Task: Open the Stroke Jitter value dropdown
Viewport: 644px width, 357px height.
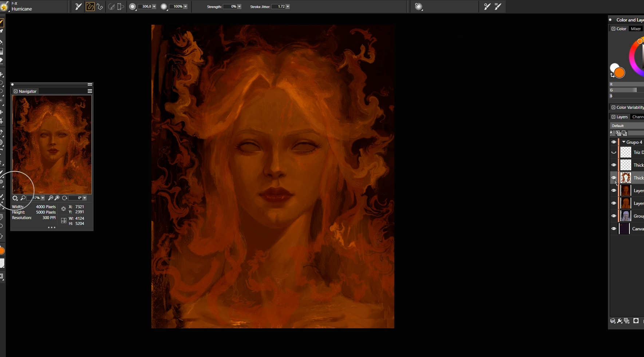Action: (288, 7)
